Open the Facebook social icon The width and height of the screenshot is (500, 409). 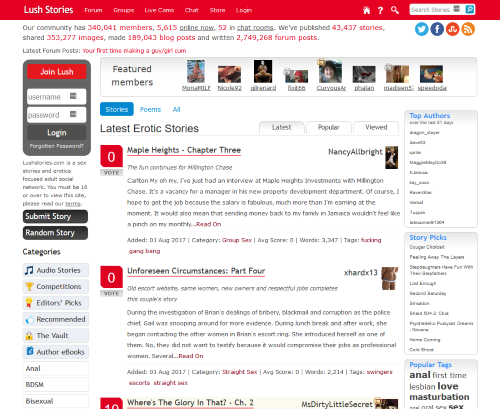point(437,29)
